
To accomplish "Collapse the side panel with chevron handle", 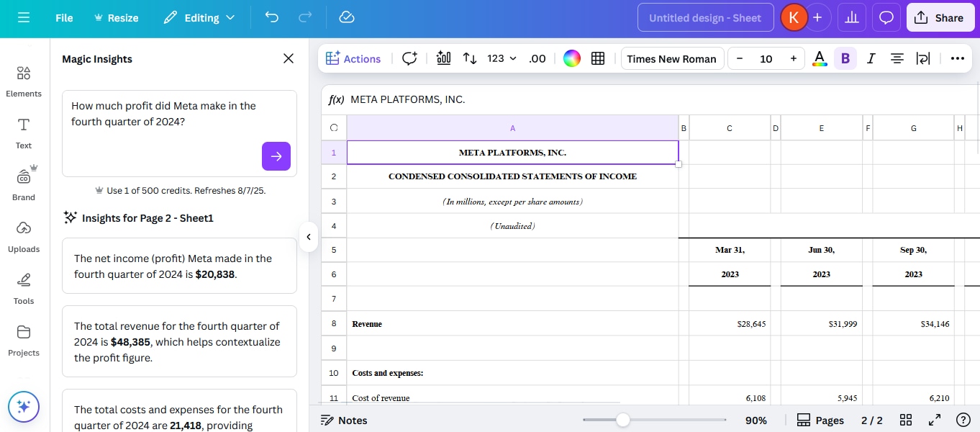I will (308, 237).
